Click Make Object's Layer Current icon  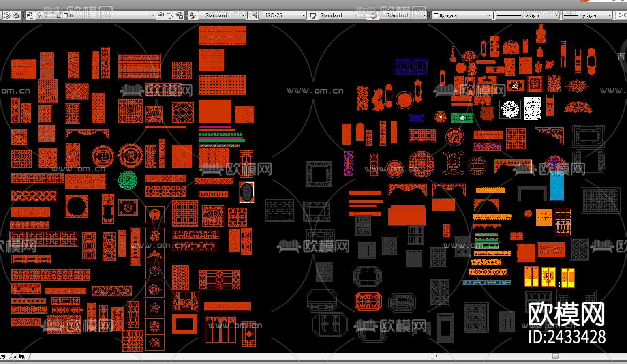pyautogui.click(x=161, y=15)
